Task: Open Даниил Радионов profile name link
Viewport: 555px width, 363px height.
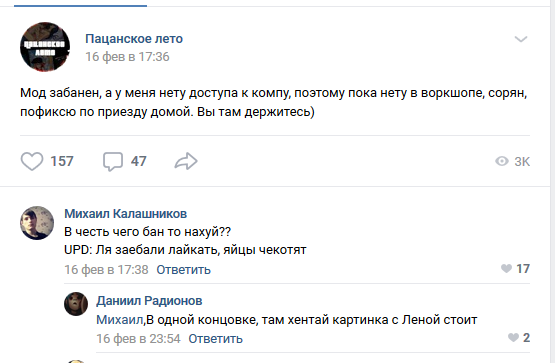Action: click(149, 301)
